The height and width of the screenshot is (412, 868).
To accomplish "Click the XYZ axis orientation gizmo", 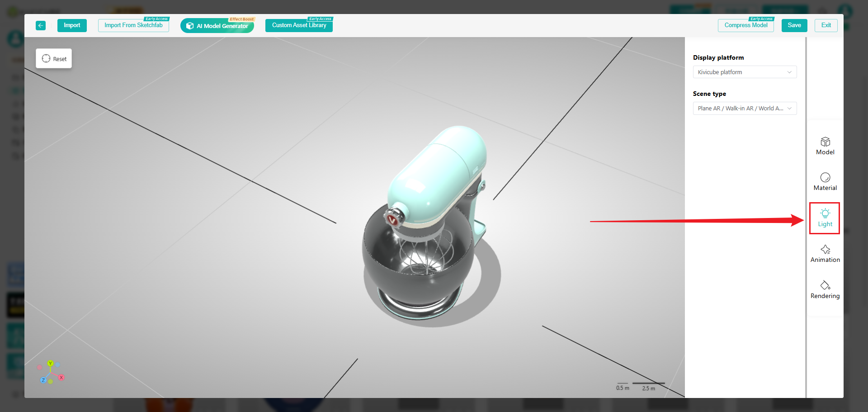I will pyautogui.click(x=50, y=373).
